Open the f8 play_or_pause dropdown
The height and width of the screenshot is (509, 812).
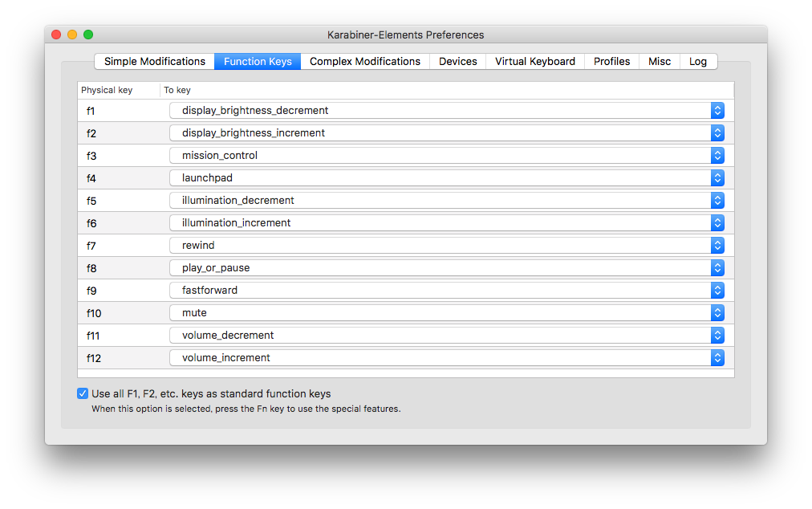[x=447, y=267]
